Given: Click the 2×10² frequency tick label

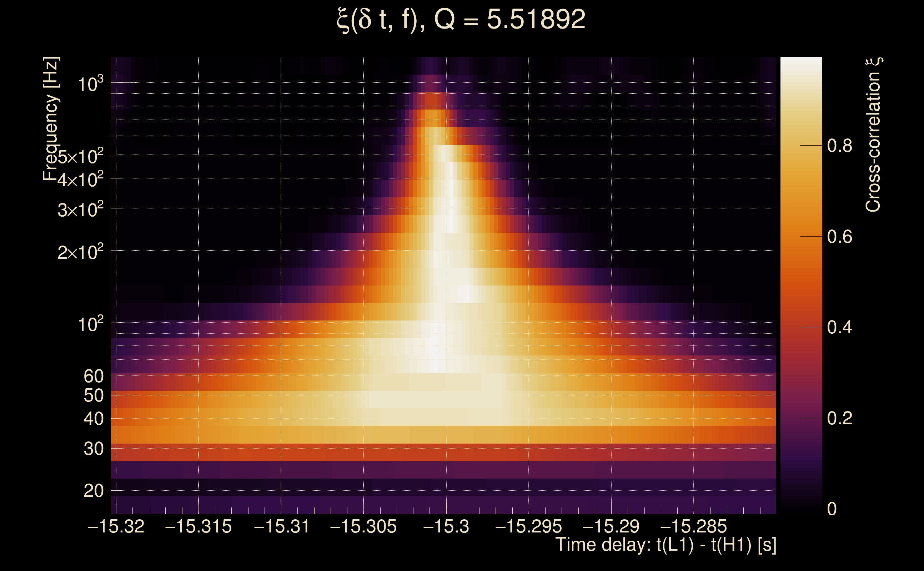Looking at the screenshot, I should [x=80, y=252].
